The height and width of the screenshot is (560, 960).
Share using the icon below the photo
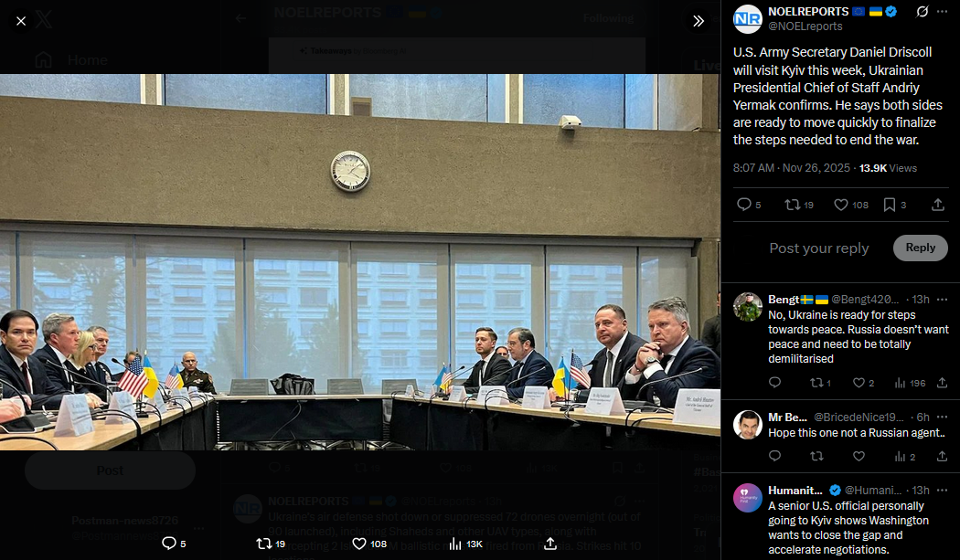(550, 544)
